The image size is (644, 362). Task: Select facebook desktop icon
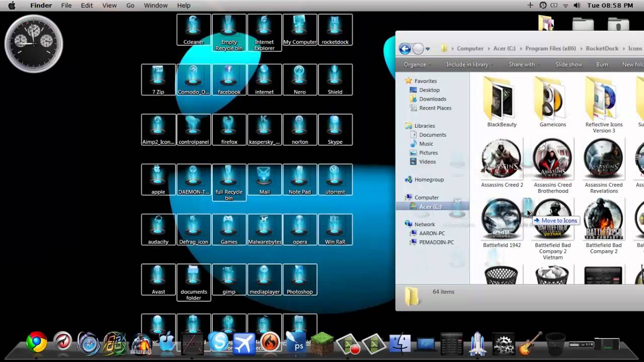click(x=229, y=79)
